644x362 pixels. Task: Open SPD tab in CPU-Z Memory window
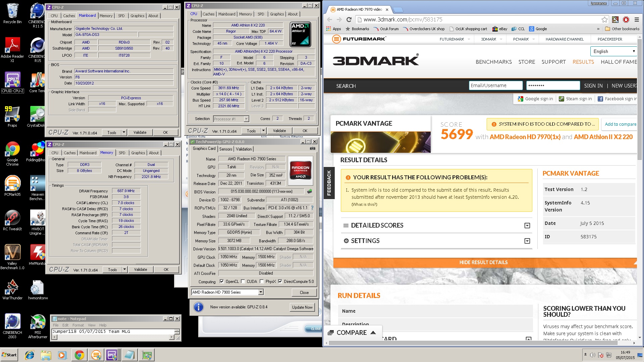pyautogui.click(x=122, y=153)
